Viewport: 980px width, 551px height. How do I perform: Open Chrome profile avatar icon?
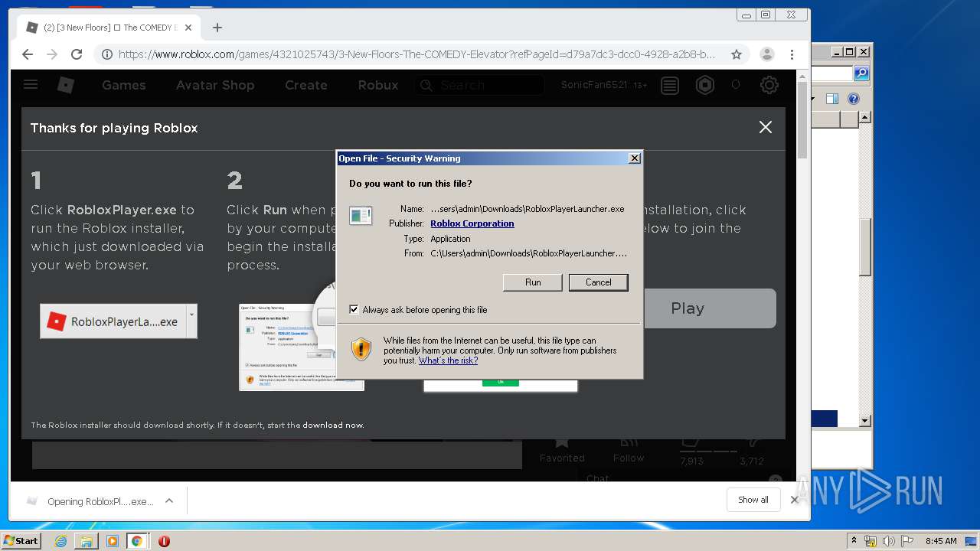pos(766,54)
